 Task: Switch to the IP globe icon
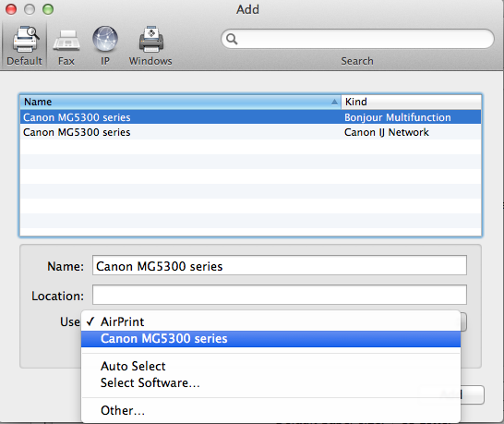coord(105,39)
